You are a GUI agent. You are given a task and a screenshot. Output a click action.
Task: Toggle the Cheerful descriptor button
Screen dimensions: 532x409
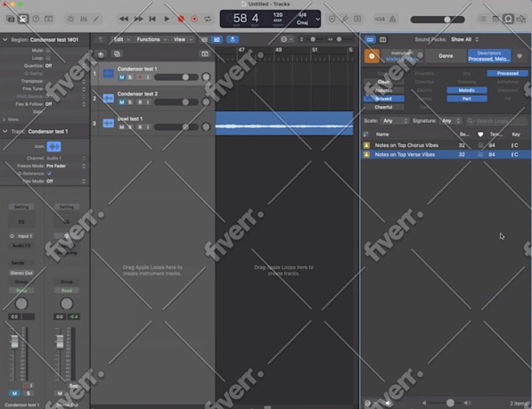tap(384, 107)
